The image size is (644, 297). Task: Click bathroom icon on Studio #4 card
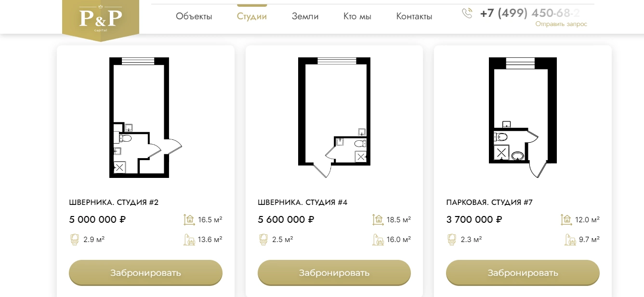point(263,239)
